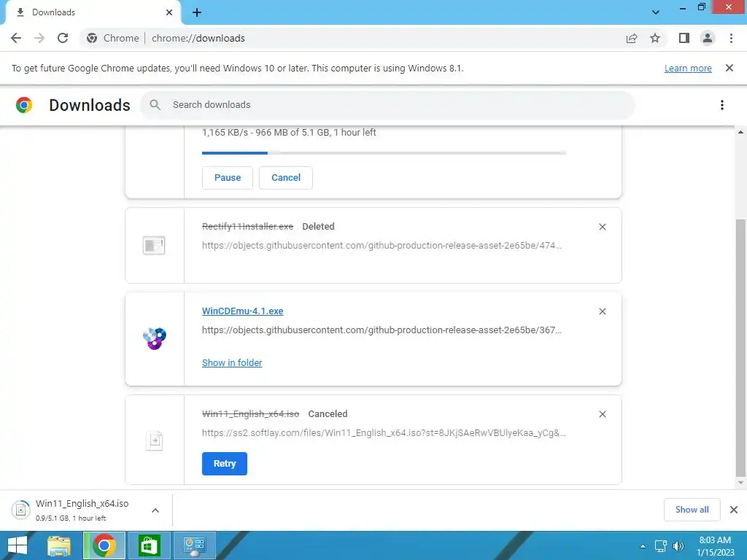This screenshot has width=747, height=560.
Task: Share this page via the address bar icon
Action: click(x=632, y=38)
